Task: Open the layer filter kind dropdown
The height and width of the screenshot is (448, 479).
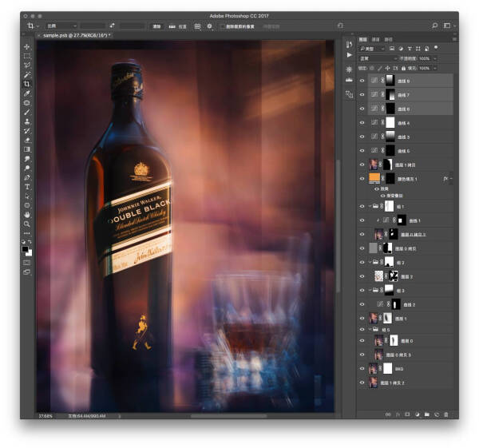Action: point(371,49)
